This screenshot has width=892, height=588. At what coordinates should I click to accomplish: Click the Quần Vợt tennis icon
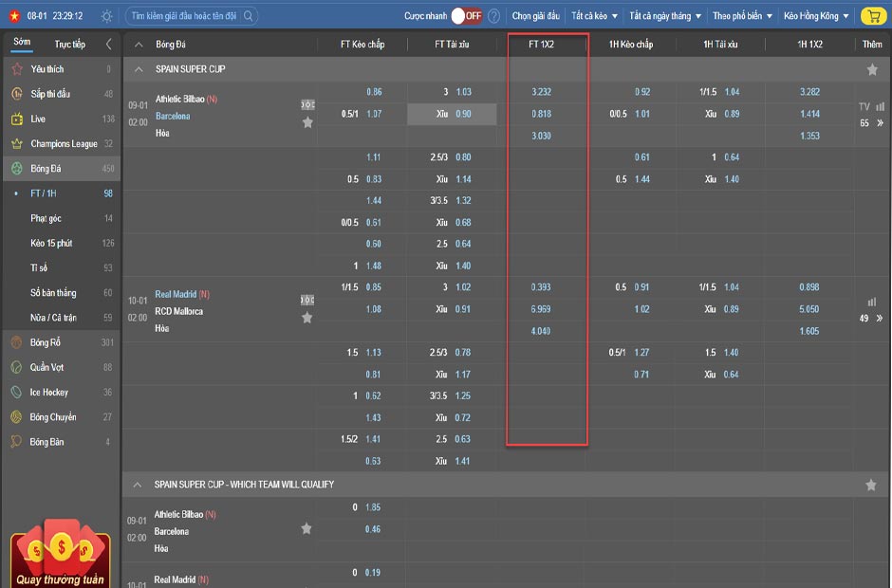click(x=16, y=367)
